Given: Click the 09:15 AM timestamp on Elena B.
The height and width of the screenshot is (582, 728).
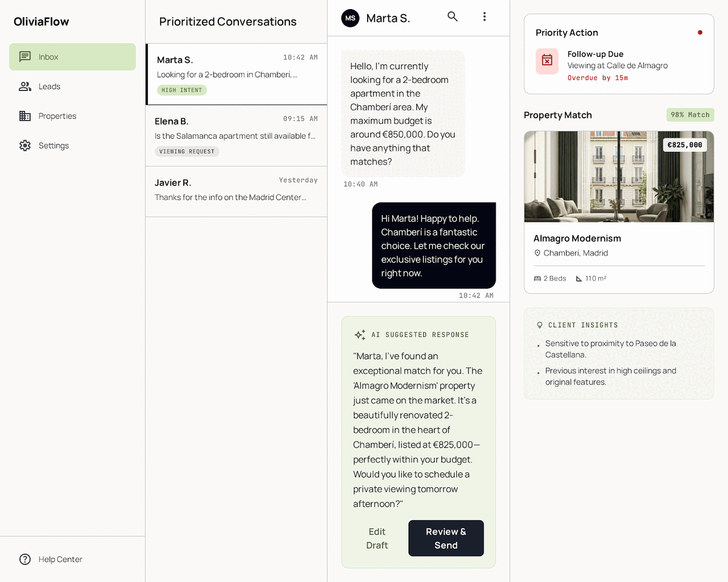Looking at the screenshot, I should pyautogui.click(x=300, y=119).
